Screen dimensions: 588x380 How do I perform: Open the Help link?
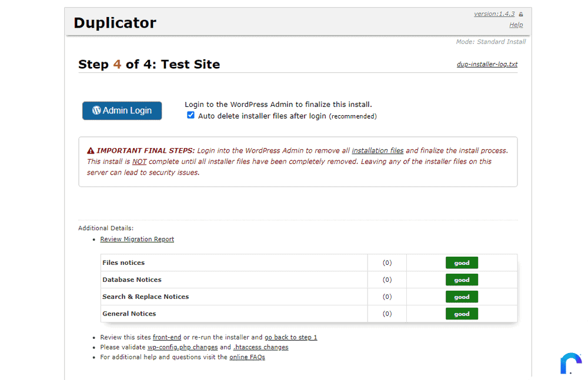pos(516,25)
